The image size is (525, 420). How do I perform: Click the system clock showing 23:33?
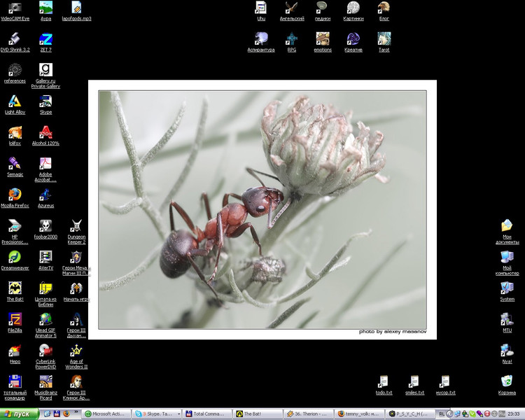pos(513,414)
